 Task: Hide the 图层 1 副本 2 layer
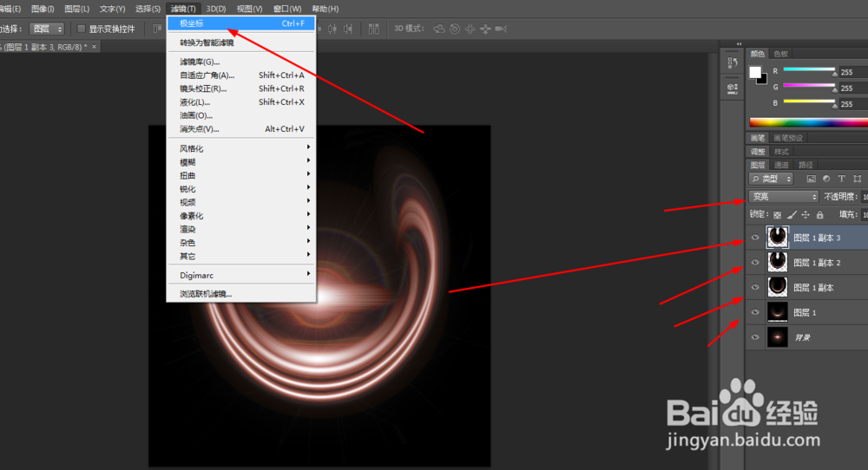pos(755,263)
